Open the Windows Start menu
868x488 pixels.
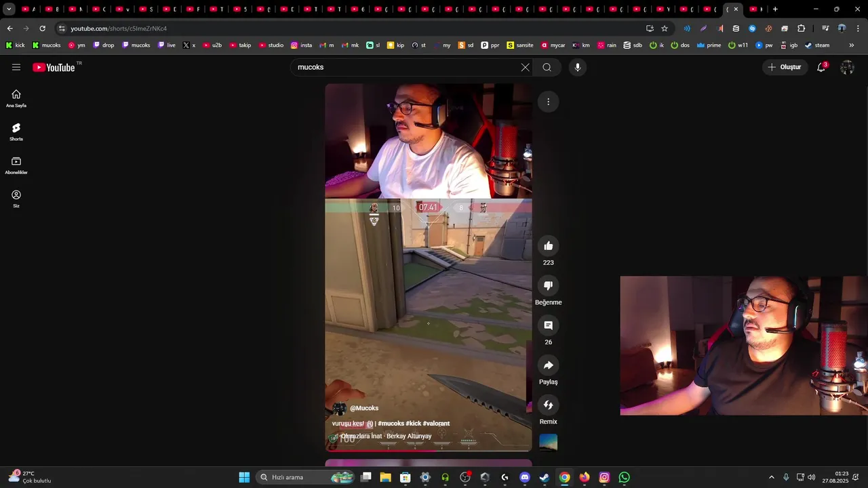(244, 477)
